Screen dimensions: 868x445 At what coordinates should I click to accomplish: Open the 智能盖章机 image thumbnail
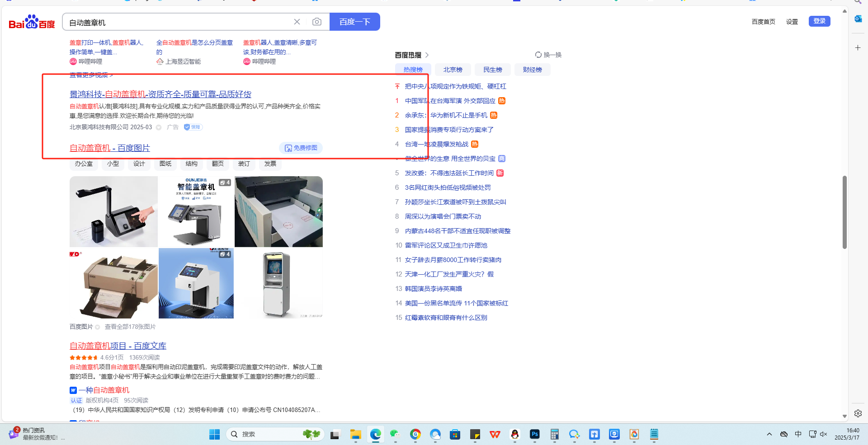pos(196,211)
